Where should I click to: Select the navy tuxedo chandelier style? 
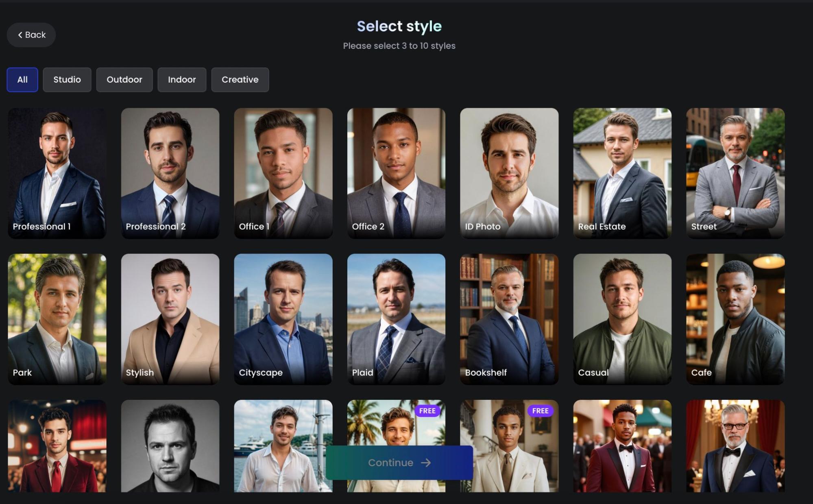(735, 446)
